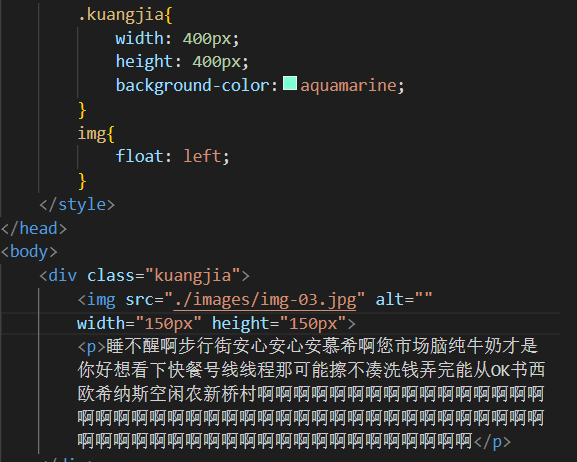This screenshot has height=462, width=577.
Task: Click the aquamarine color swatch
Action: click(290, 83)
